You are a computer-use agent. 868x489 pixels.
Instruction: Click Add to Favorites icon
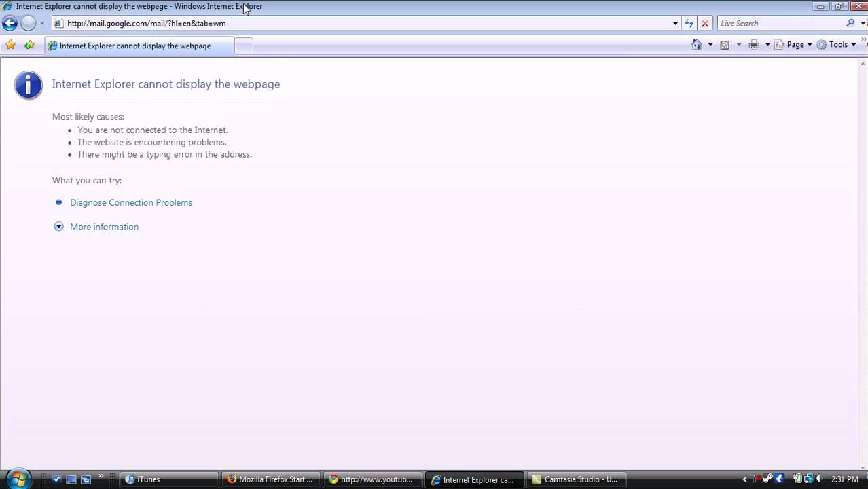tap(29, 46)
